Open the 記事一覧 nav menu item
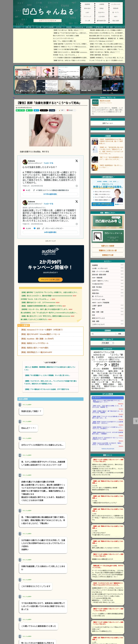 coord(28,27)
